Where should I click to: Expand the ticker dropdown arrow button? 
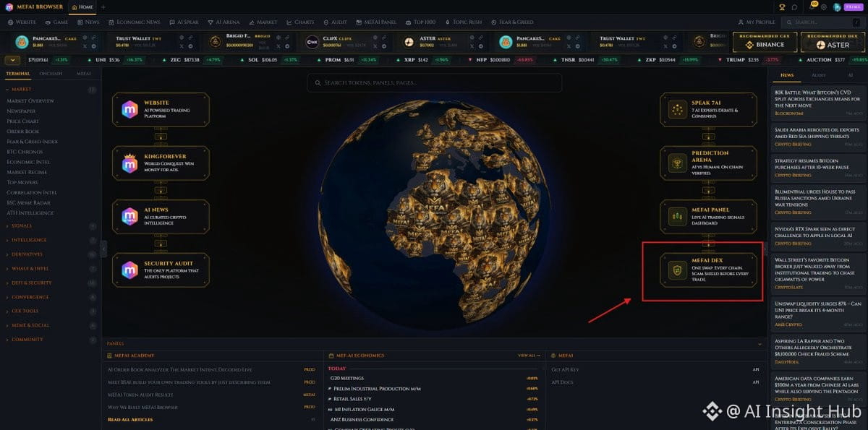pyautogui.click(x=12, y=60)
